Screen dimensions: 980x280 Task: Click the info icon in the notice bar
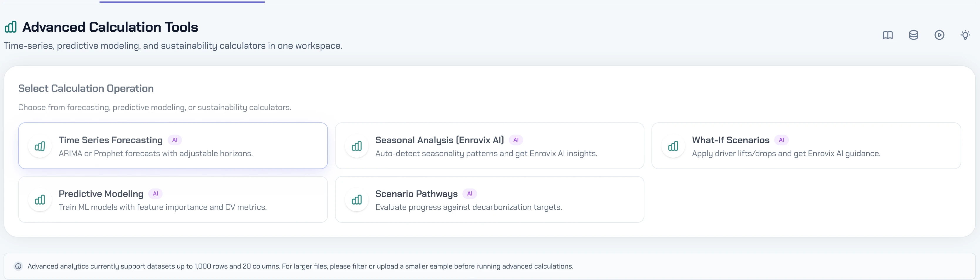pos(18,266)
